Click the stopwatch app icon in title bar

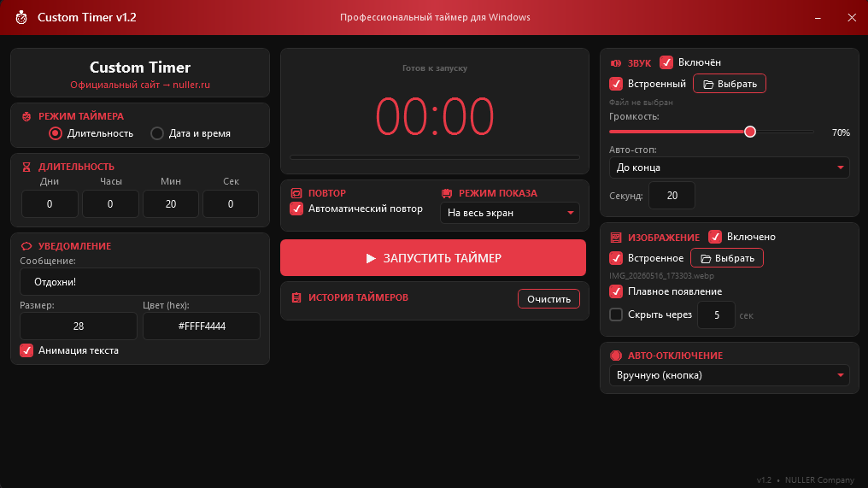[21, 18]
